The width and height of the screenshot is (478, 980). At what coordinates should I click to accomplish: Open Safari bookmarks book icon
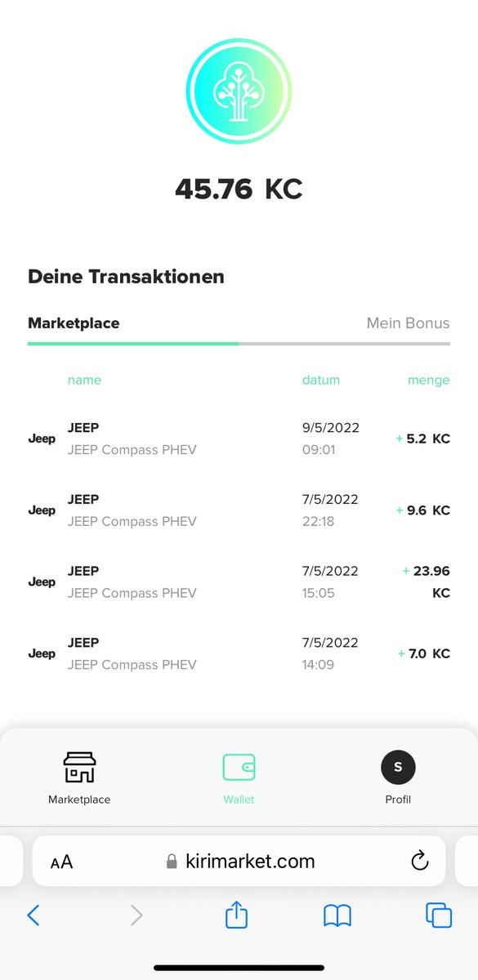pyautogui.click(x=337, y=915)
